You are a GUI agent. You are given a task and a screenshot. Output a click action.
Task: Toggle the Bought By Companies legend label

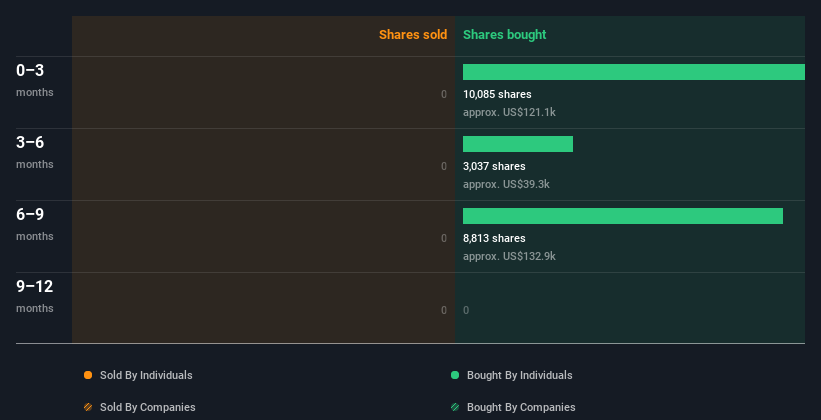pyautogui.click(x=521, y=407)
